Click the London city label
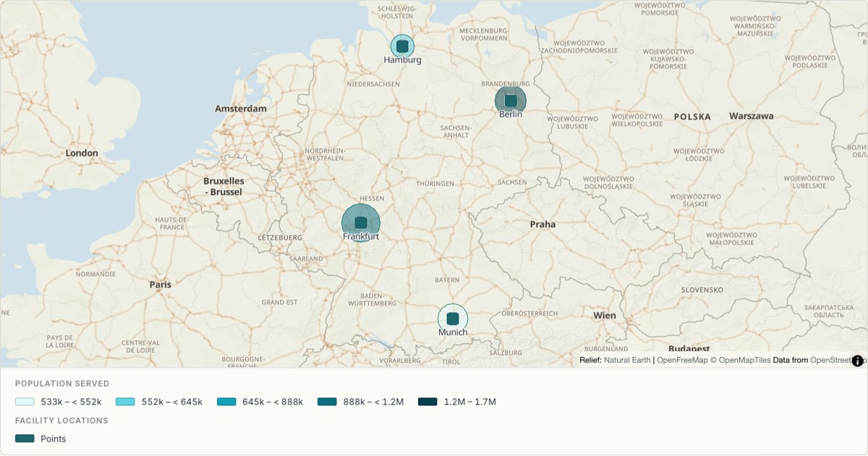 click(x=82, y=153)
